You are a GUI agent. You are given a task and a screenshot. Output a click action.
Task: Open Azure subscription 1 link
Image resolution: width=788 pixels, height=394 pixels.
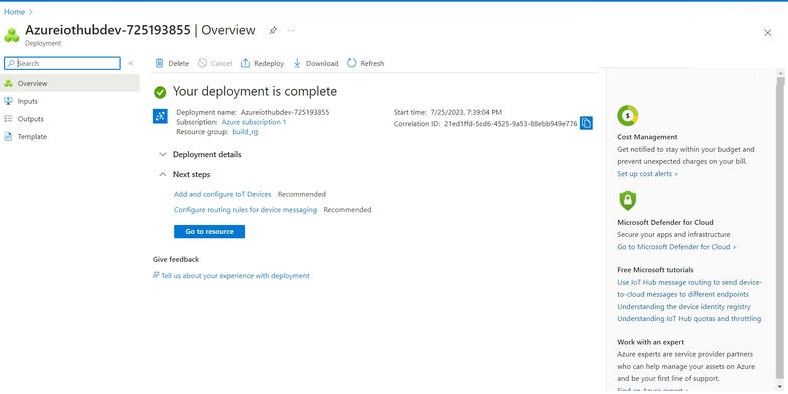(254, 122)
